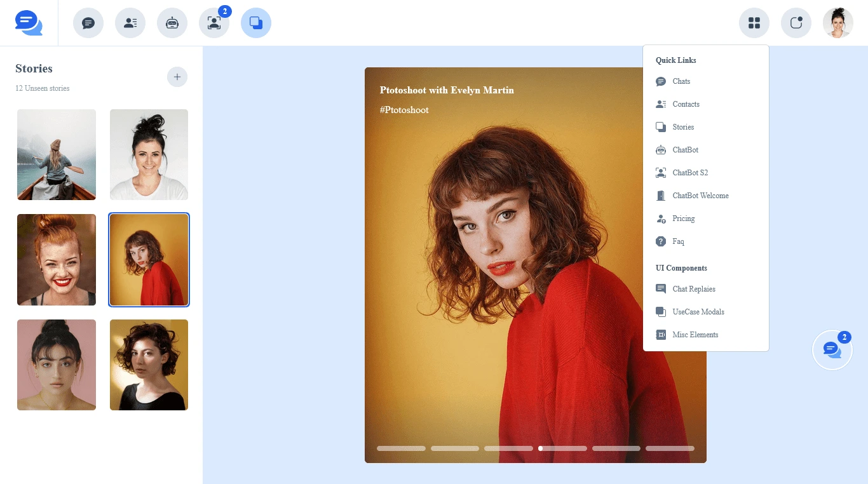Open the notifications icon in header
Screen dimensions: 868x484
click(x=796, y=23)
